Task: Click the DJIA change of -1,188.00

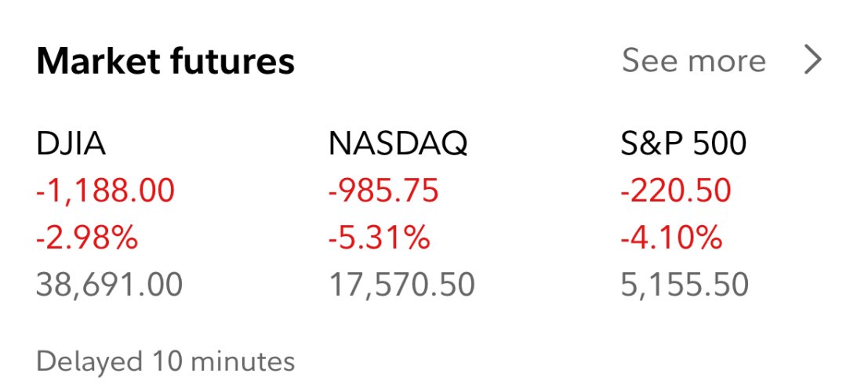Action: pos(106,191)
